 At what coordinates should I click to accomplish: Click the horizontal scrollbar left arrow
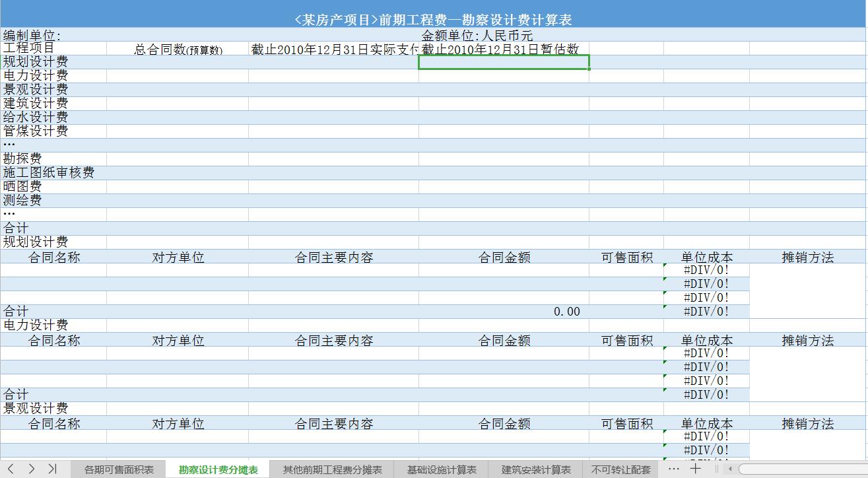point(731,469)
